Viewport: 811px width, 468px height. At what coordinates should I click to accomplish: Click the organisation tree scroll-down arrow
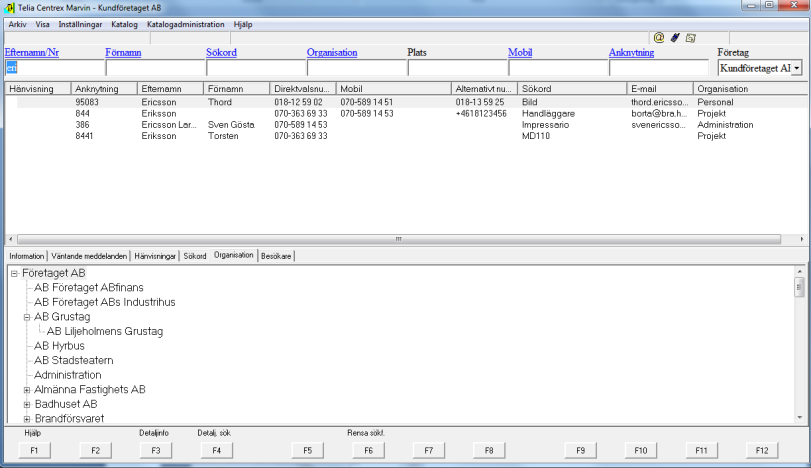pos(800,417)
